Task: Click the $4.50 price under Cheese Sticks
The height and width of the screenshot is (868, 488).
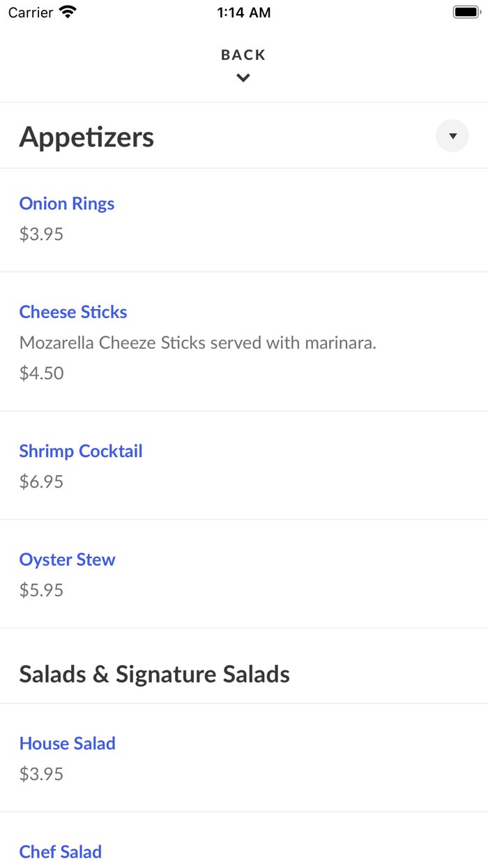Action: (x=41, y=373)
